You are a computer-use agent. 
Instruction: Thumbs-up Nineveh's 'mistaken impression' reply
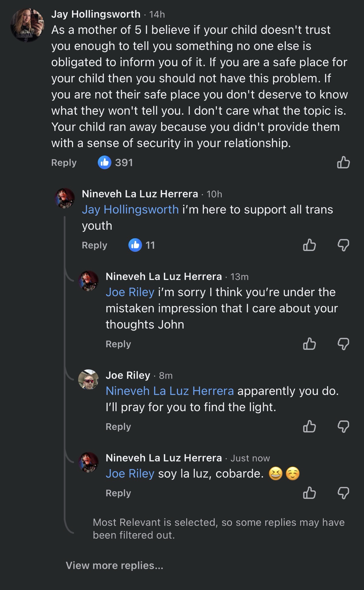pos(309,344)
